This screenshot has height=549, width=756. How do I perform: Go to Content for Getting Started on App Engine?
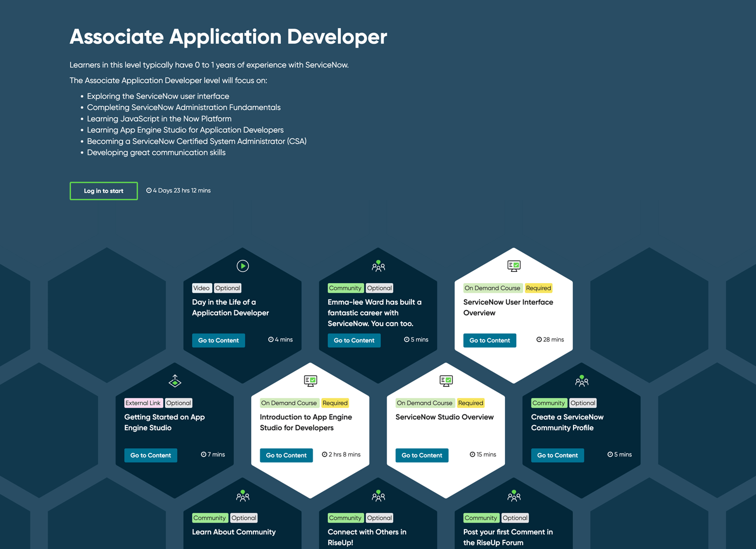pyautogui.click(x=151, y=456)
